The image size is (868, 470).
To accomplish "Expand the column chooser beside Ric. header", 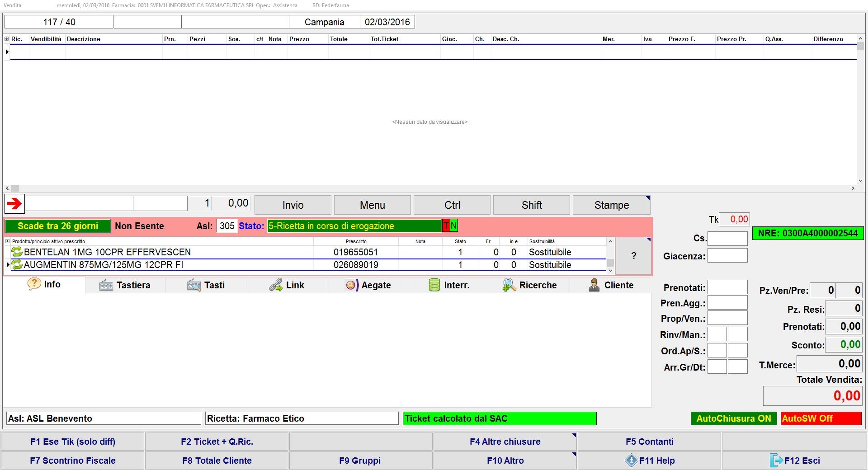I will [x=7, y=39].
